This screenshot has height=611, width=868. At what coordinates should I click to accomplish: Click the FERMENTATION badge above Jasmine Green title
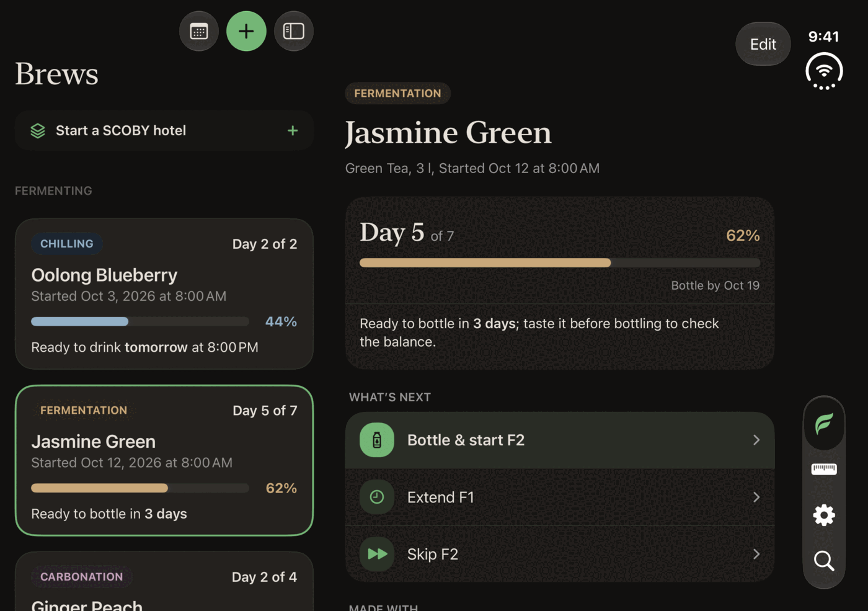coord(397,94)
